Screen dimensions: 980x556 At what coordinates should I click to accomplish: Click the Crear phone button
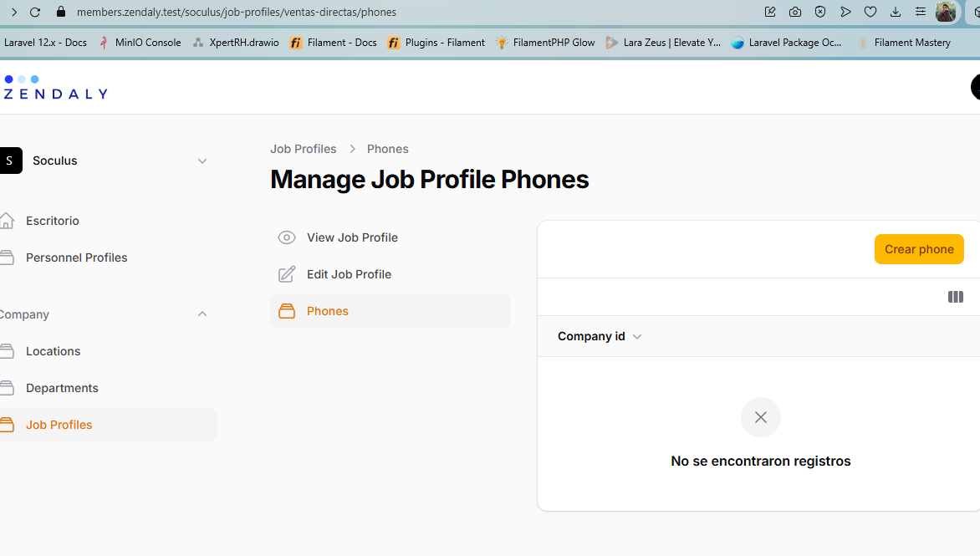tap(919, 249)
